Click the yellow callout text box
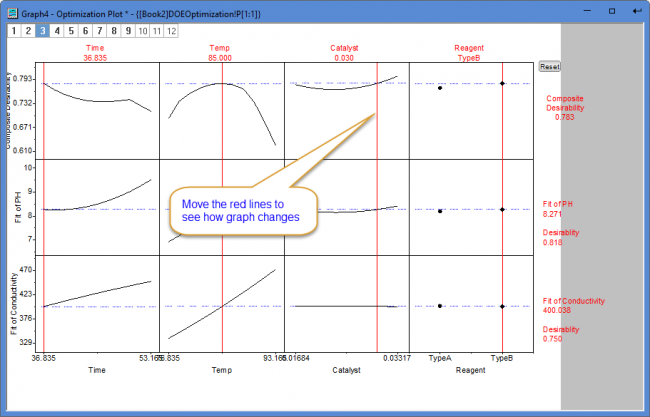650x417 pixels. [244, 211]
